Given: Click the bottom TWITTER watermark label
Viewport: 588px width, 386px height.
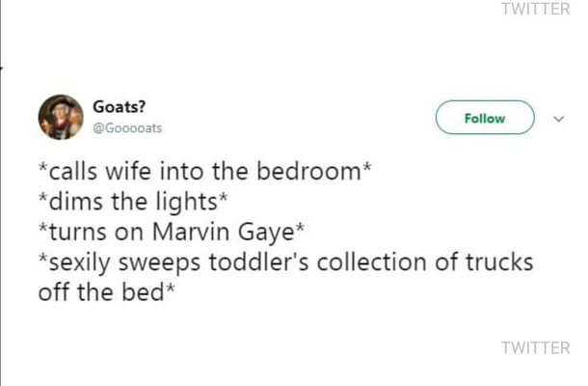Looking at the screenshot, I should coord(536,347).
